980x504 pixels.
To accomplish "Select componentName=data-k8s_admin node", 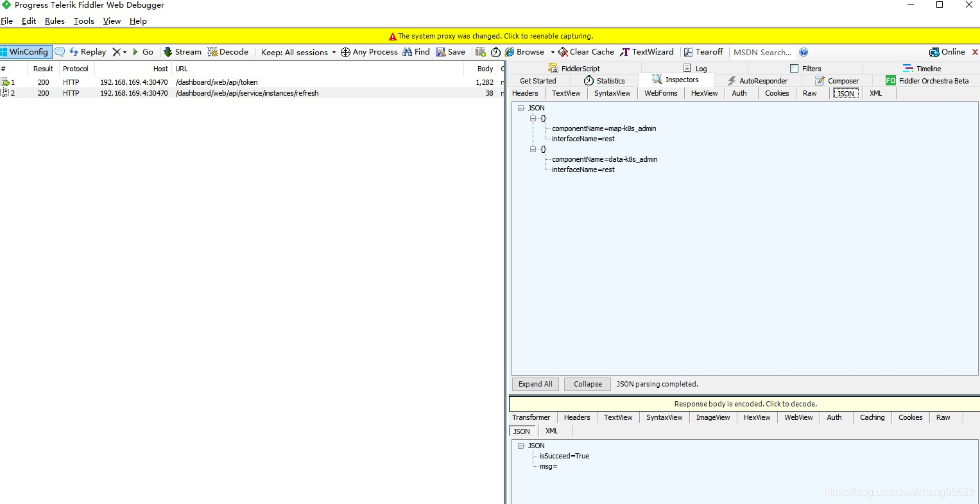I will tap(605, 159).
